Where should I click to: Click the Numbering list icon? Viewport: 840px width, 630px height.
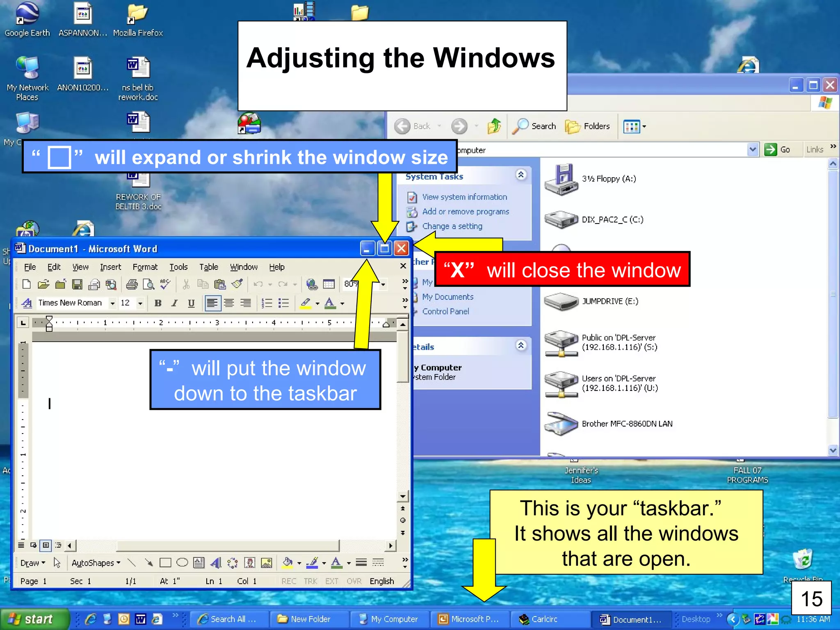[267, 303]
